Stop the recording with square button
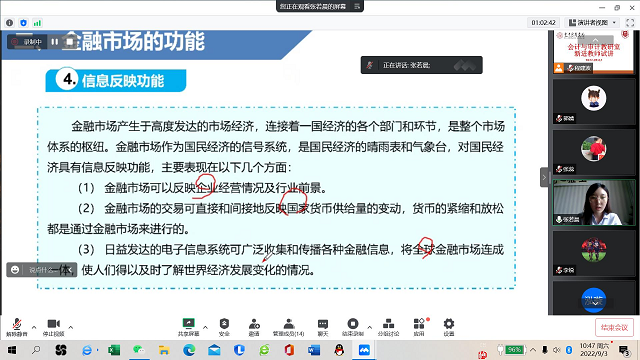This screenshot has height=360, width=640. 70,42
